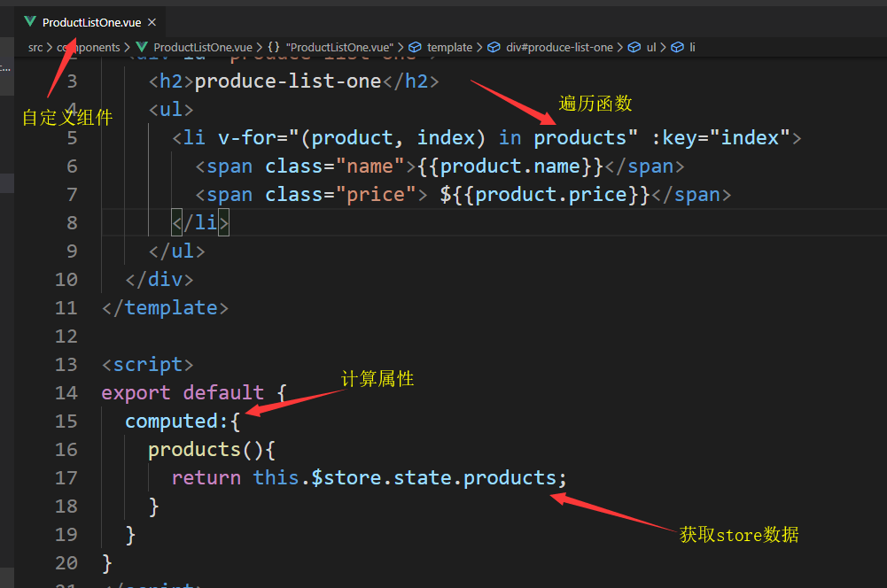This screenshot has height=588, width=887.
Task: Click the ul element icon in breadcrumb
Action: click(x=634, y=47)
